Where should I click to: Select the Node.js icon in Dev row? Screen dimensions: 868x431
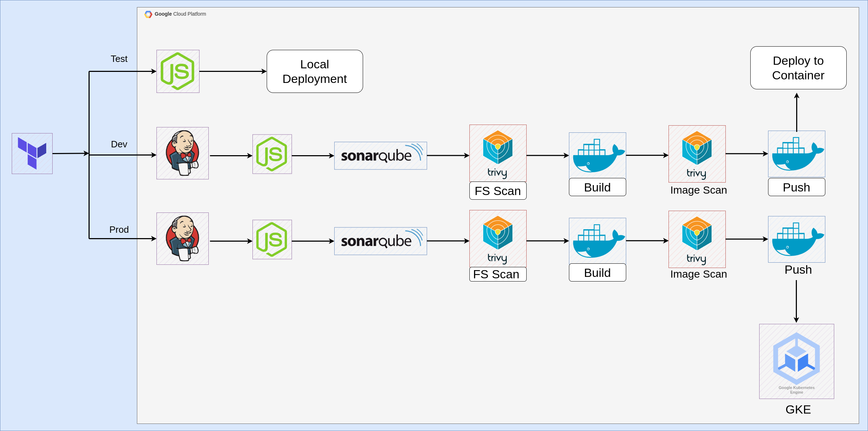(272, 154)
